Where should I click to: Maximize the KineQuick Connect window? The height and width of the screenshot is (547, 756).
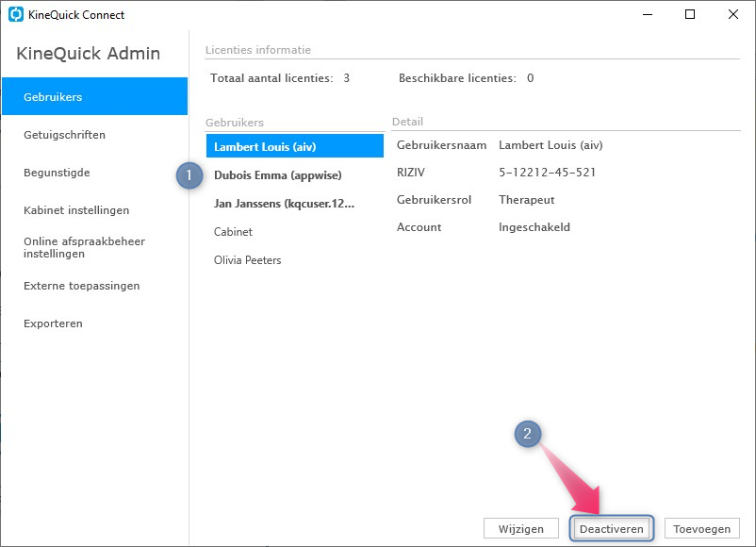point(690,14)
